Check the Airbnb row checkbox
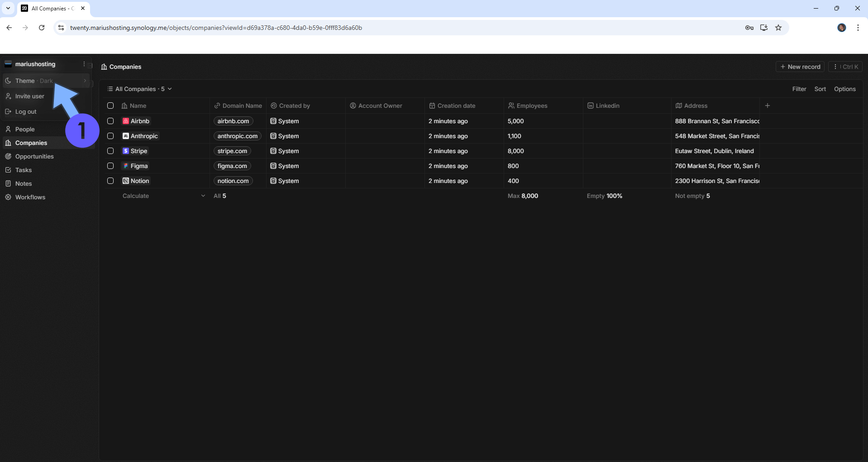Viewport: 868px width, 462px height. (110, 121)
